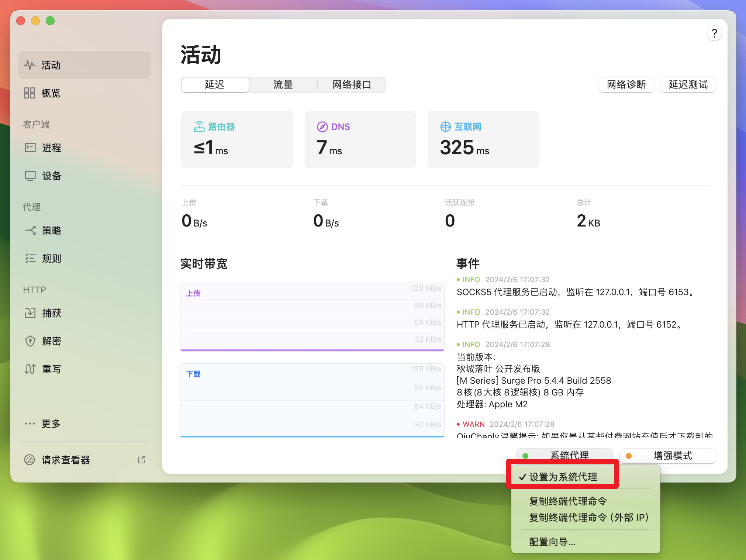Open 请求查看器 external window arrow
Viewport: 746px width, 560px height.
[x=141, y=460]
